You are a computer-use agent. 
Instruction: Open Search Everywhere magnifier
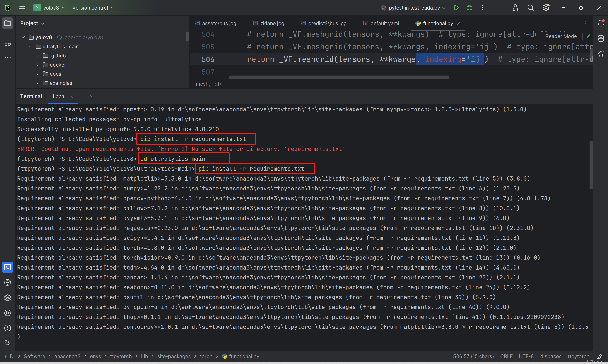click(x=530, y=8)
